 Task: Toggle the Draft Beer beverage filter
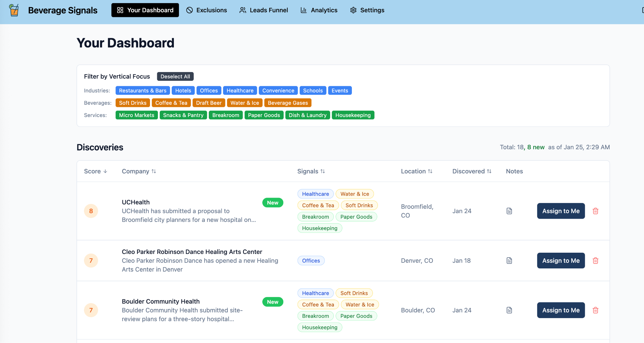pos(208,103)
